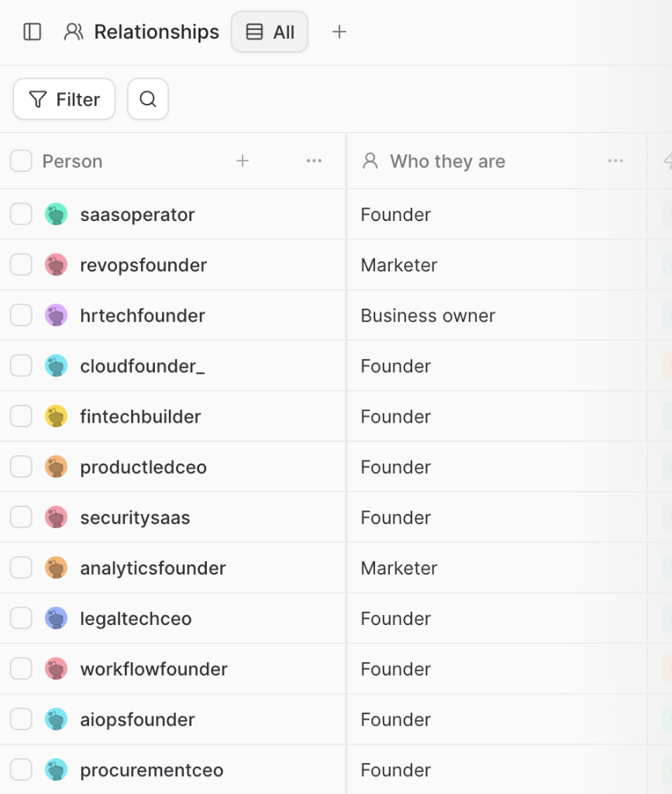Add a column via Person header plus
The width and height of the screenshot is (672, 794).
click(243, 161)
